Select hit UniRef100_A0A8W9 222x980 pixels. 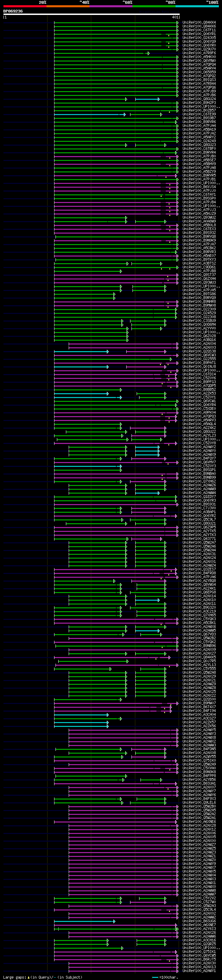point(199,221)
